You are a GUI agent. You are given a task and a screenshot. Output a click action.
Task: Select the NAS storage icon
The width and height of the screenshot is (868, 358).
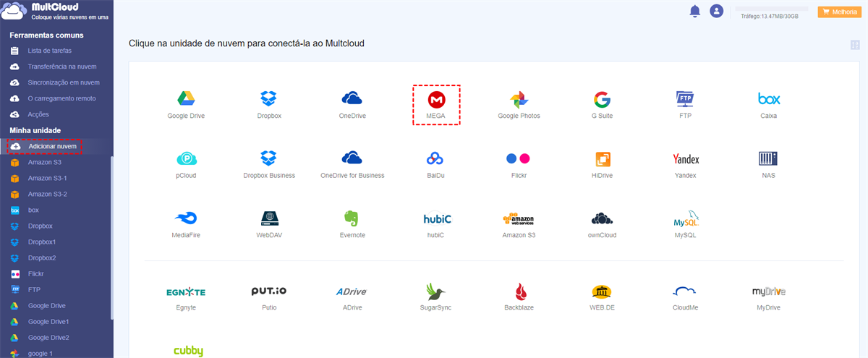coord(768,158)
